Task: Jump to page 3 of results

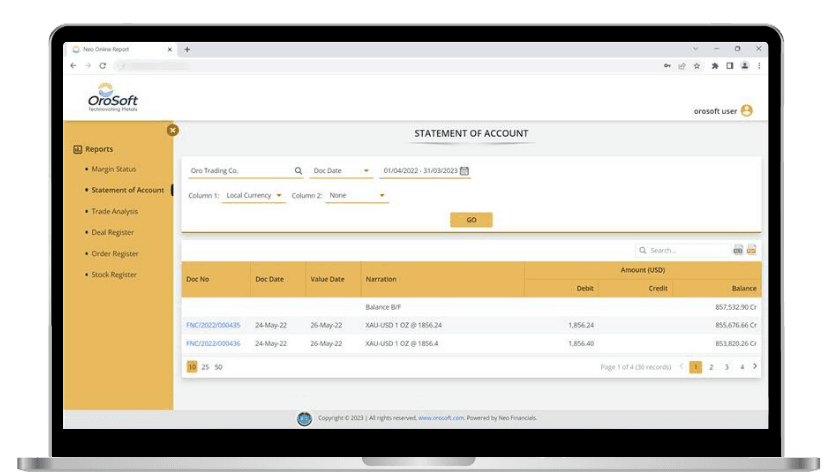Action: 726,367
